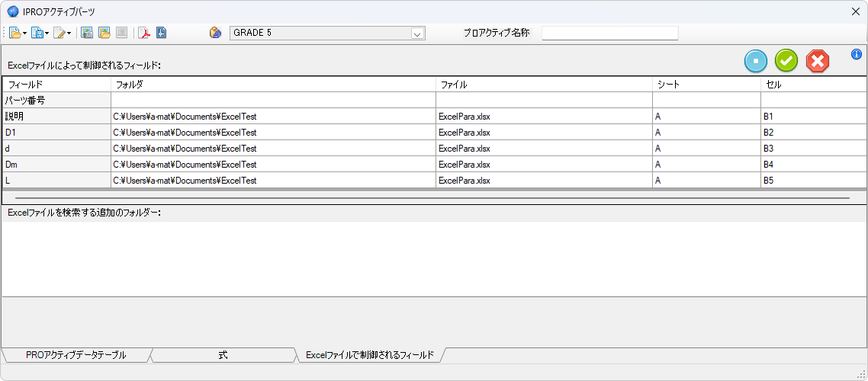The height and width of the screenshot is (381, 868).
Task: Click the horizontal scrollbar under the table
Action: (432, 197)
